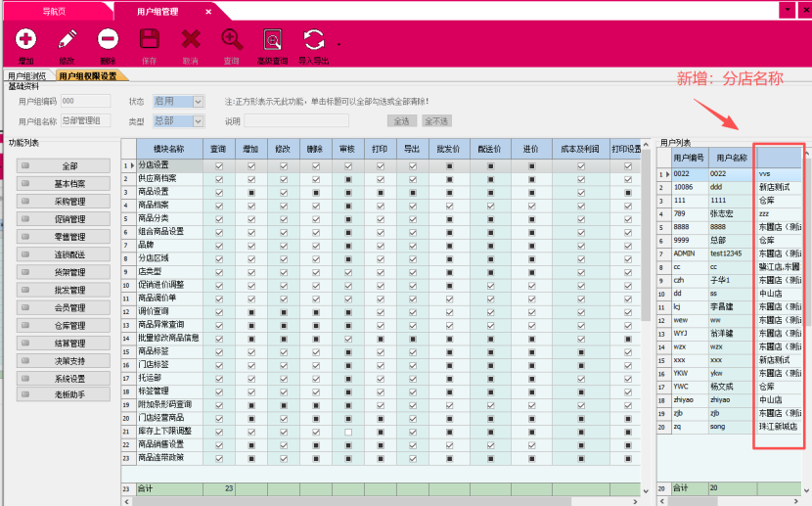The height and width of the screenshot is (506, 812).
Task: Open 高级查询 advanced search icon
Action: 272,39
